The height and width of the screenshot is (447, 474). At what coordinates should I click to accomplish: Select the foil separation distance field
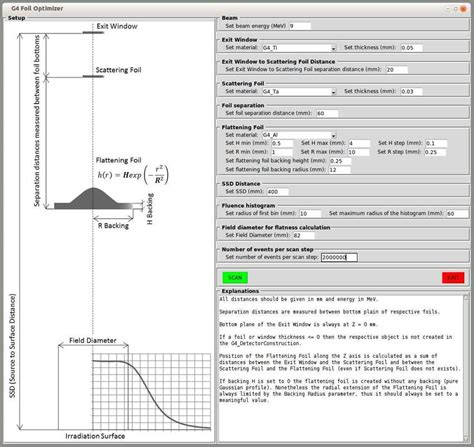point(327,113)
